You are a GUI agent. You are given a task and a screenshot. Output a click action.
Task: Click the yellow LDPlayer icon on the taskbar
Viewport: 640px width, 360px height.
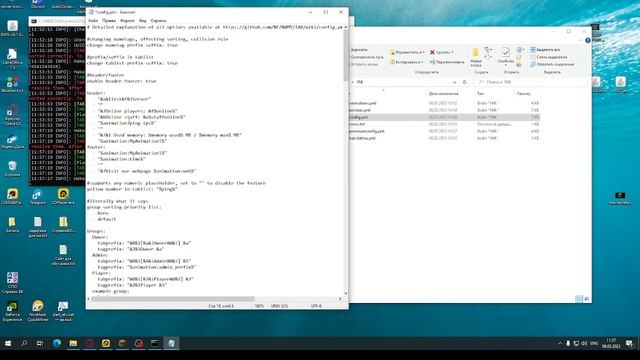[x=106, y=343]
